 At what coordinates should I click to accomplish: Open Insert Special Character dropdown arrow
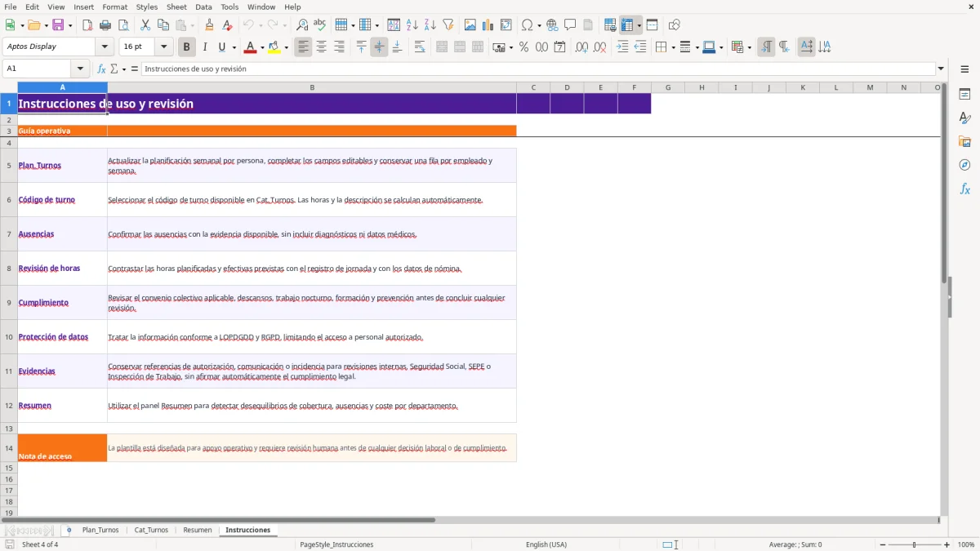point(539,25)
